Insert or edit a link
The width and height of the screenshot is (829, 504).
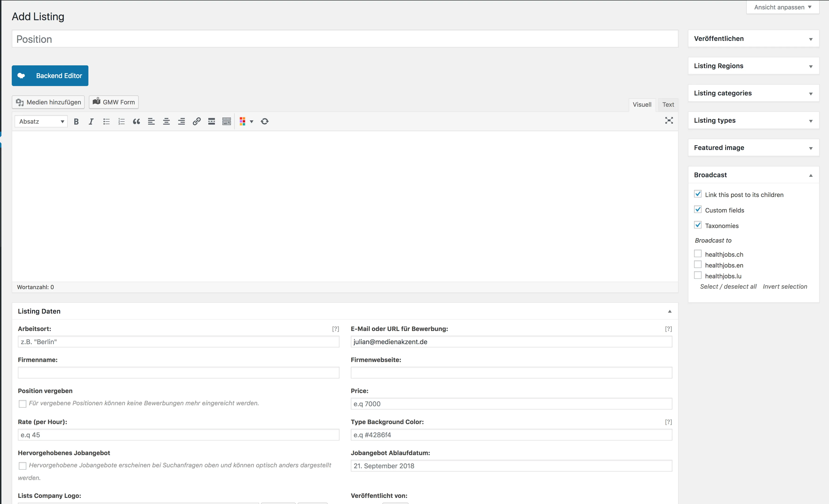coord(197,122)
